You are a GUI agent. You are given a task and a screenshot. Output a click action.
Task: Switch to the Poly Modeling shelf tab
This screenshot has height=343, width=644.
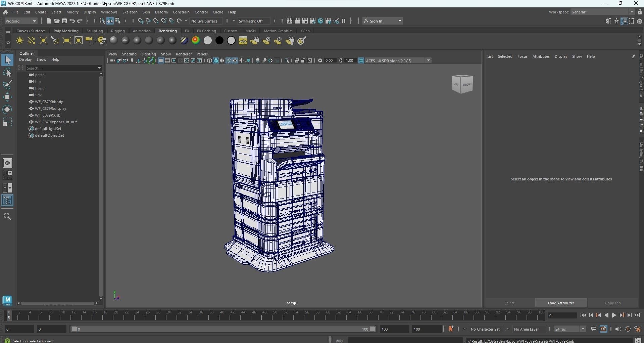(x=66, y=31)
